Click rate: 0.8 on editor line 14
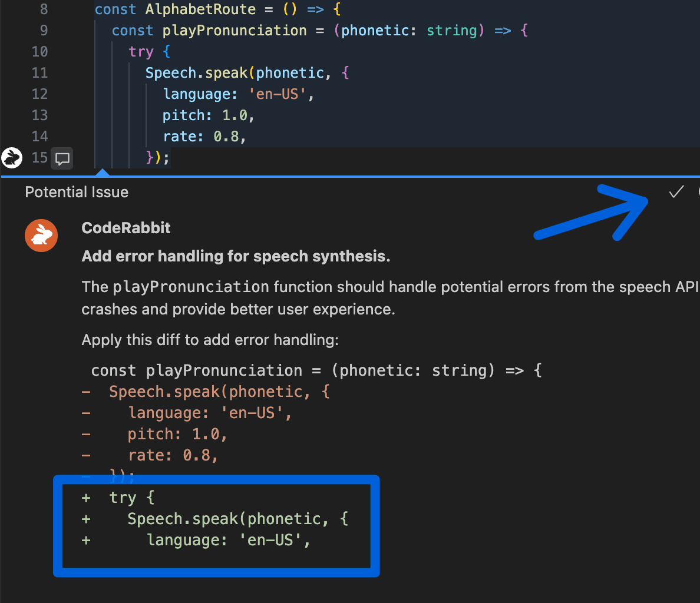 (203, 137)
